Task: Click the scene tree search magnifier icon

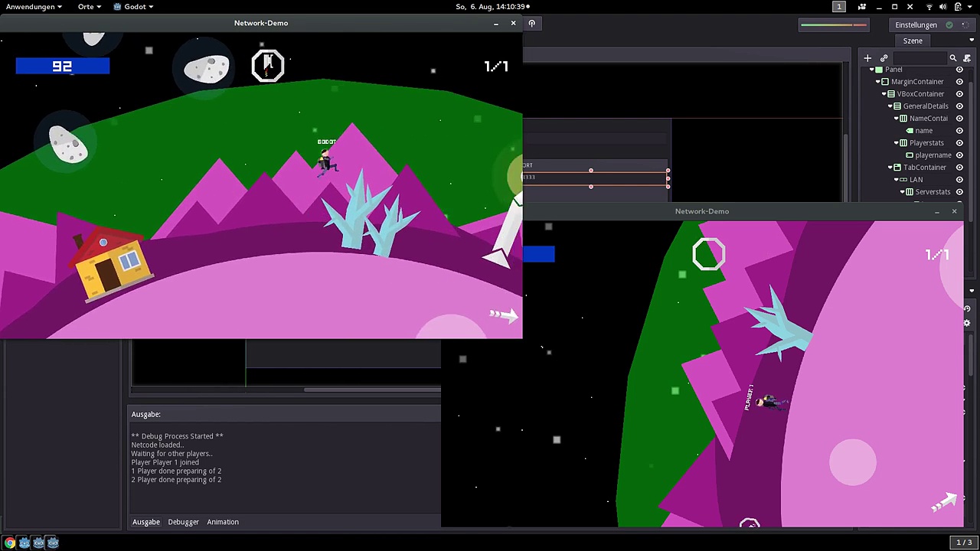Action: click(x=953, y=58)
